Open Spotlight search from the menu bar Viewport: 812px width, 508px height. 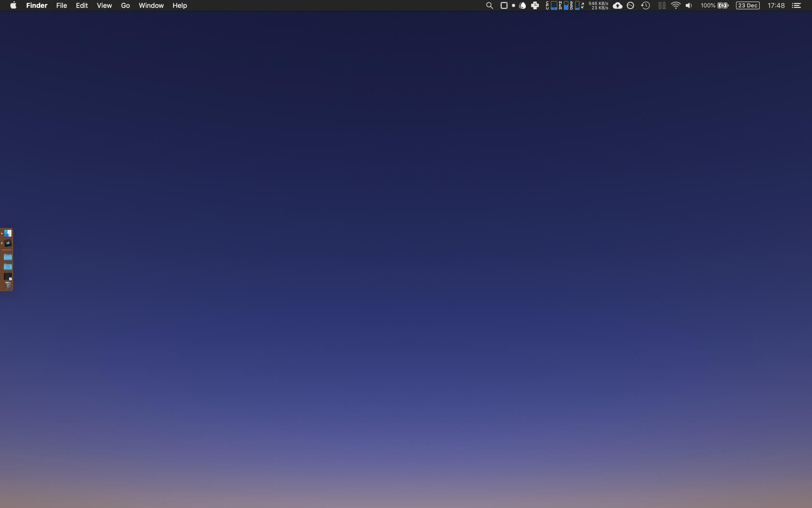(x=490, y=5)
